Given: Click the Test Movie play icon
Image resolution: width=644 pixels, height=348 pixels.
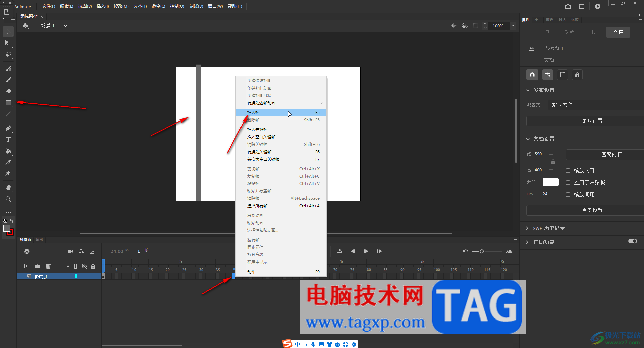Looking at the screenshot, I should (598, 6).
